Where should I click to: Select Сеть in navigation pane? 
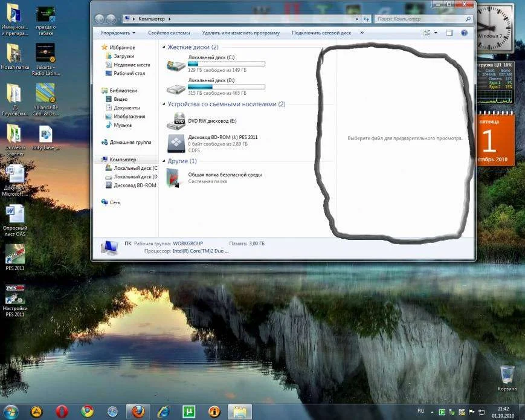pyautogui.click(x=115, y=202)
